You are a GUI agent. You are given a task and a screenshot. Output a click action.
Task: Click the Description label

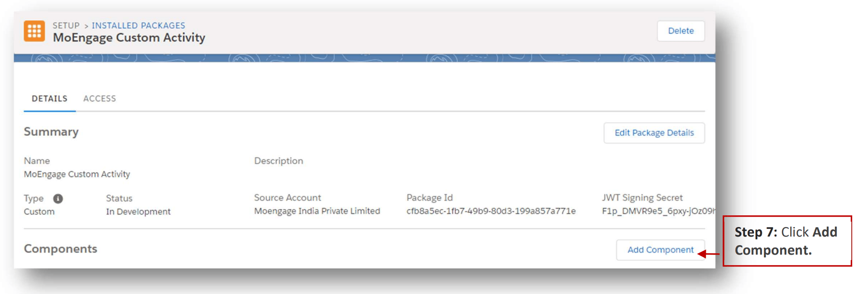[279, 161]
